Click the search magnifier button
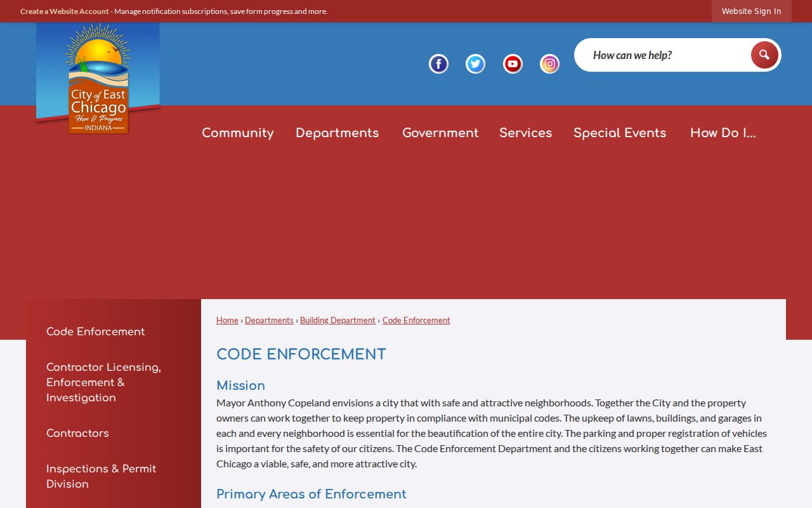The width and height of the screenshot is (812, 508). (x=764, y=55)
